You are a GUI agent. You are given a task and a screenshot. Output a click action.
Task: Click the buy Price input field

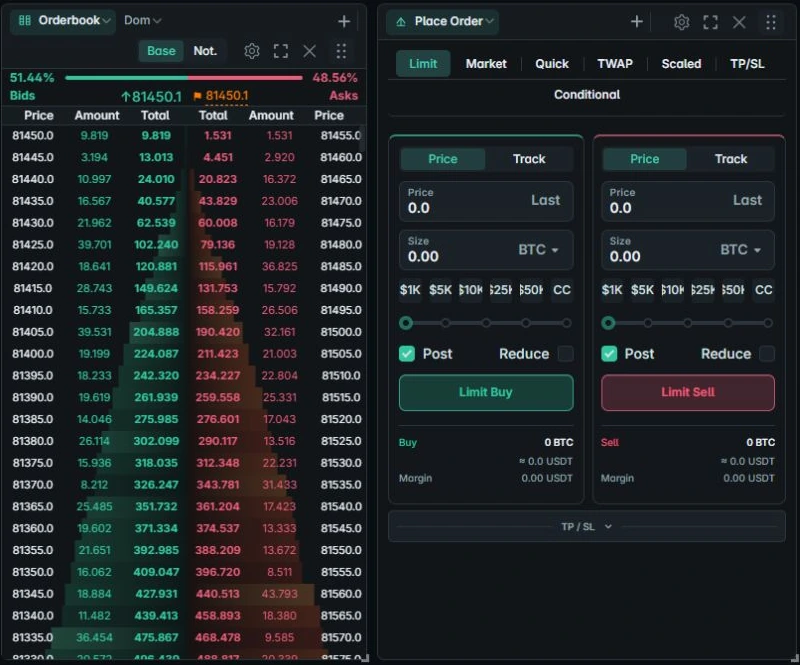486,201
